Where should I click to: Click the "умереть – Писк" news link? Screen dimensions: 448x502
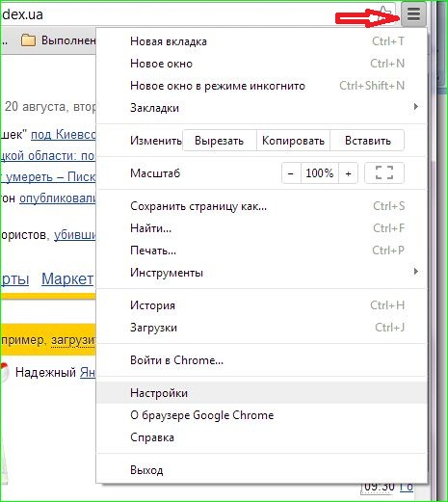(x=48, y=177)
